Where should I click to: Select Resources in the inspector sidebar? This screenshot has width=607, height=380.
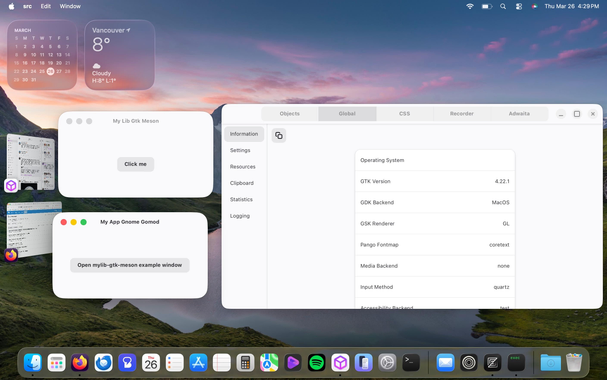(244, 167)
